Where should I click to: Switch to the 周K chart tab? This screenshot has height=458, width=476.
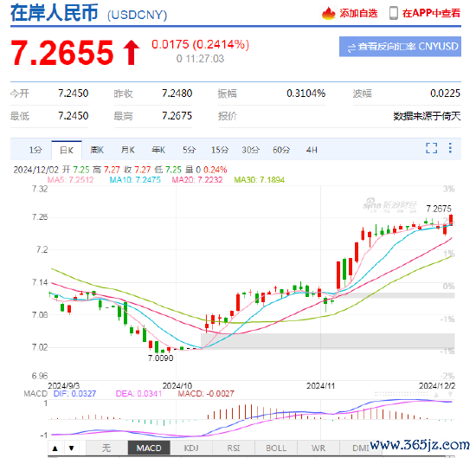point(97,150)
